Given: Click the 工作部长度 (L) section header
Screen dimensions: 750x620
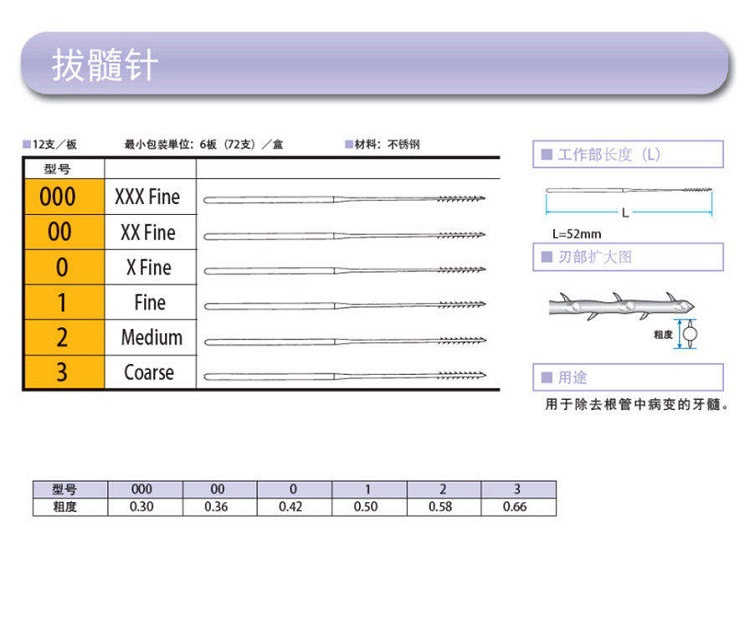Looking at the screenshot, I should click(628, 154).
